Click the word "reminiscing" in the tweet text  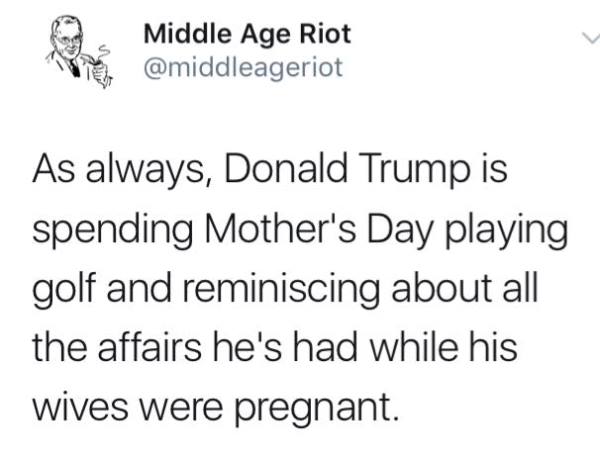click(x=281, y=288)
